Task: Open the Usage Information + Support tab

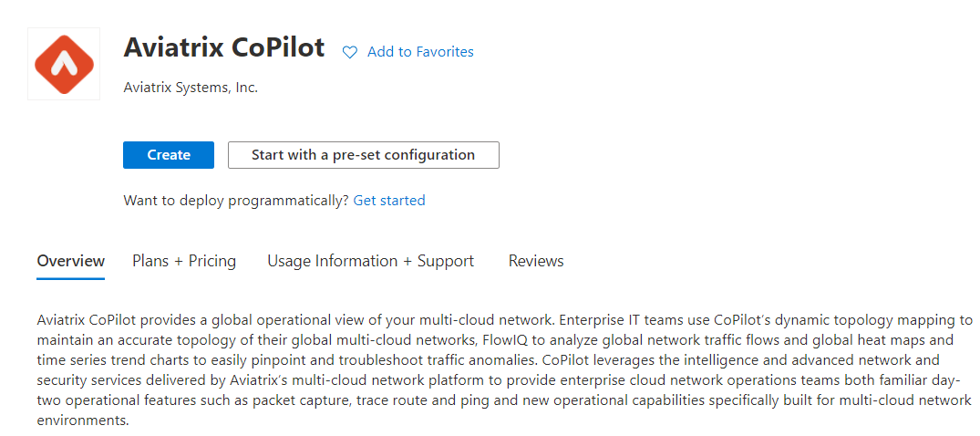Action: (x=370, y=262)
